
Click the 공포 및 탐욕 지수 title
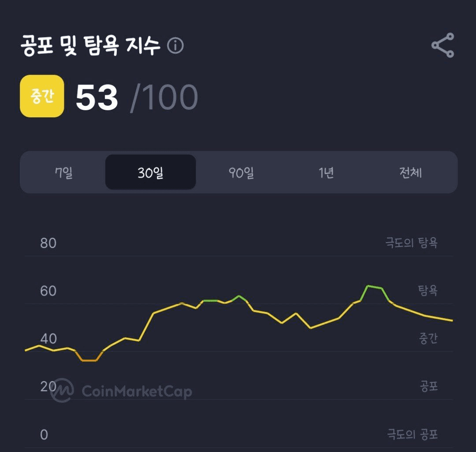click(90, 46)
